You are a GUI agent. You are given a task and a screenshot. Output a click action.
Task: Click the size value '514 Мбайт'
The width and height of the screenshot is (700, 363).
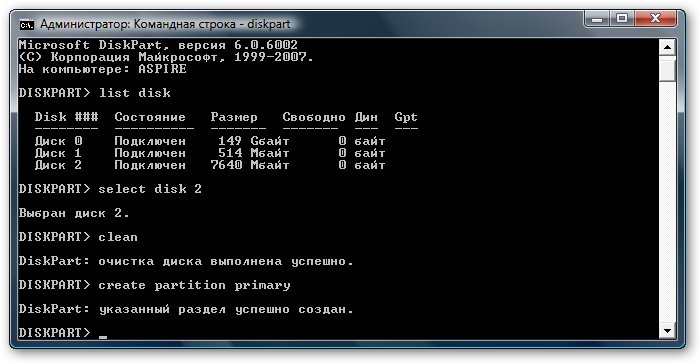click(254, 153)
